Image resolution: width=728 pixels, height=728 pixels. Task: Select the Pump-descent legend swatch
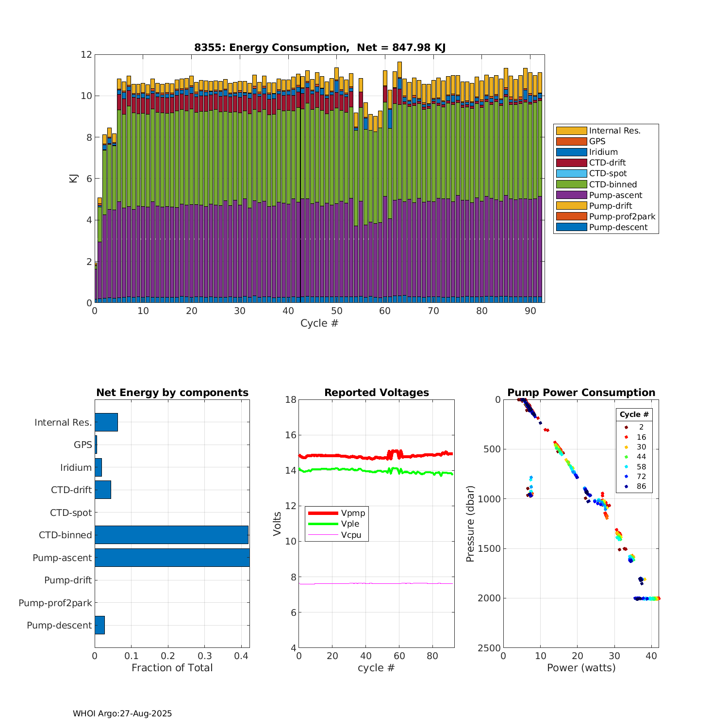click(571, 227)
